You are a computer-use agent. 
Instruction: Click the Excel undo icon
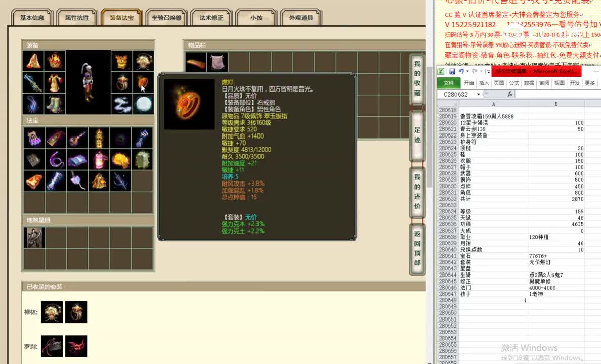461,71
